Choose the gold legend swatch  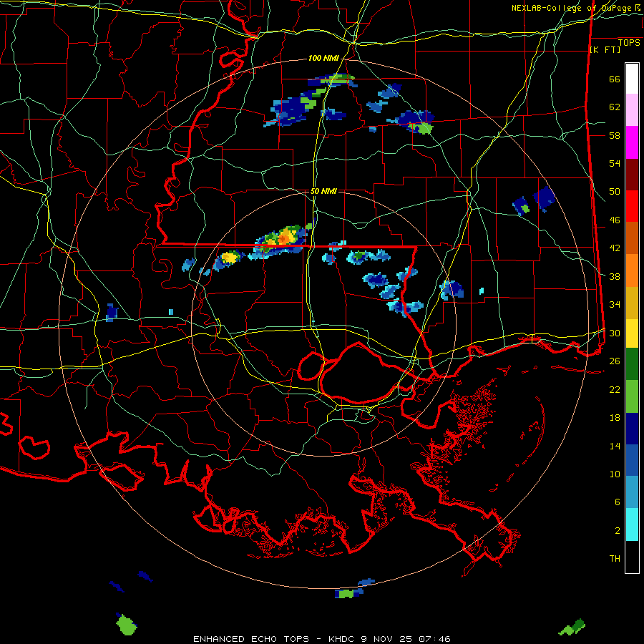tap(632, 303)
